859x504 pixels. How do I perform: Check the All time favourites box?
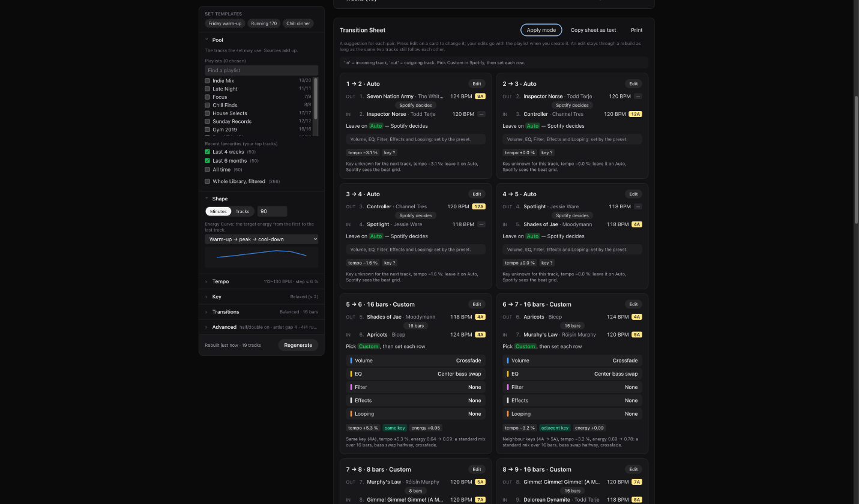point(208,170)
